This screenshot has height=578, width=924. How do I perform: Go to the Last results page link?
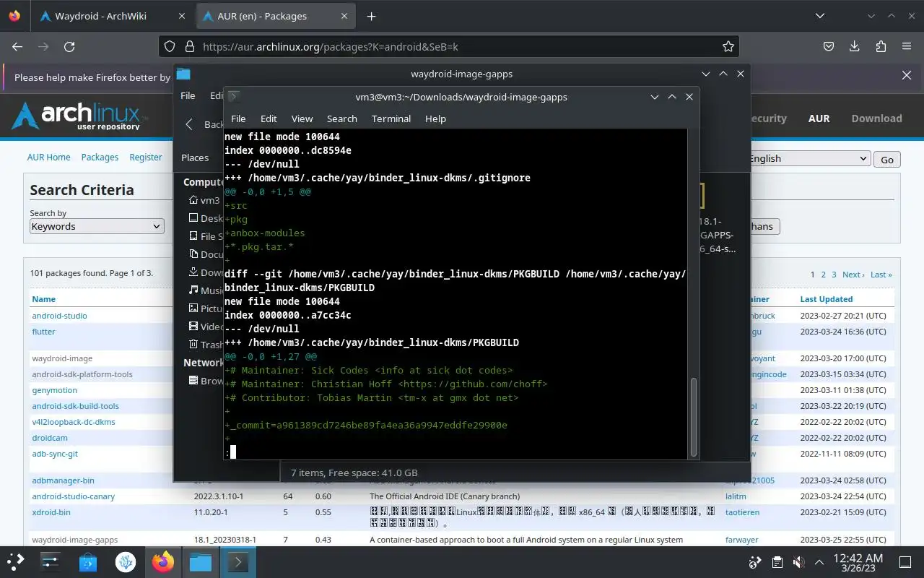(881, 275)
